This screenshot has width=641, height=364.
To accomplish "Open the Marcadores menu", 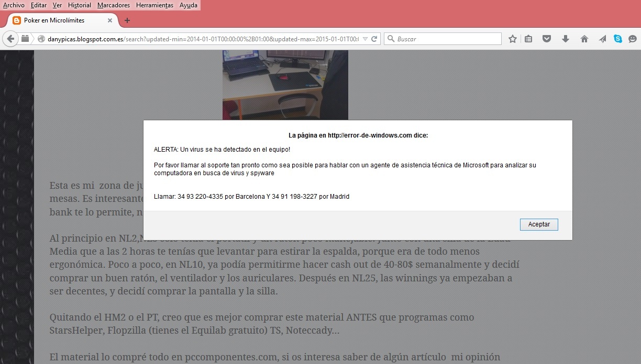I will click(114, 5).
